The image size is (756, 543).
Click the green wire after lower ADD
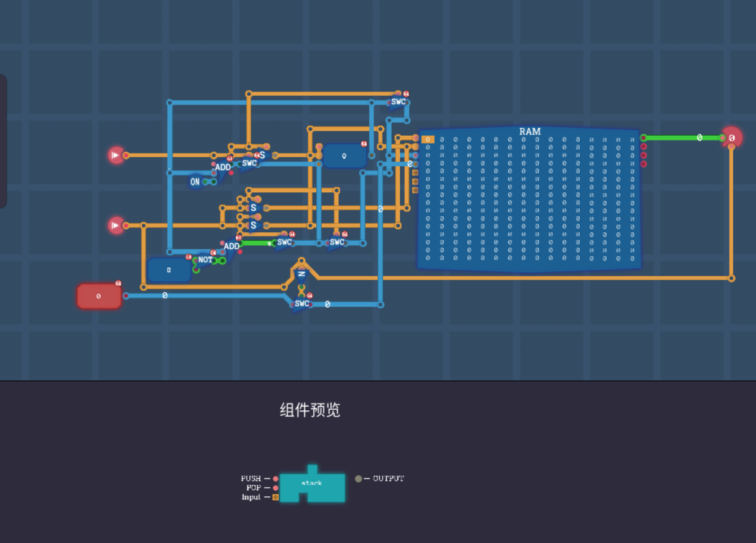pyautogui.click(x=256, y=243)
